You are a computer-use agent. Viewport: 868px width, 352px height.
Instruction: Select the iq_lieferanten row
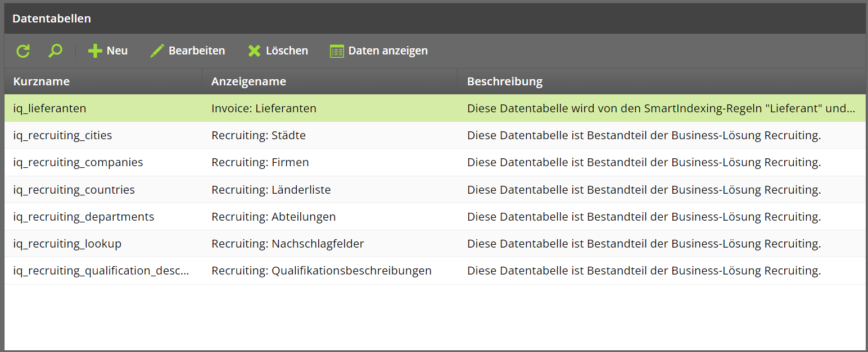pos(435,108)
